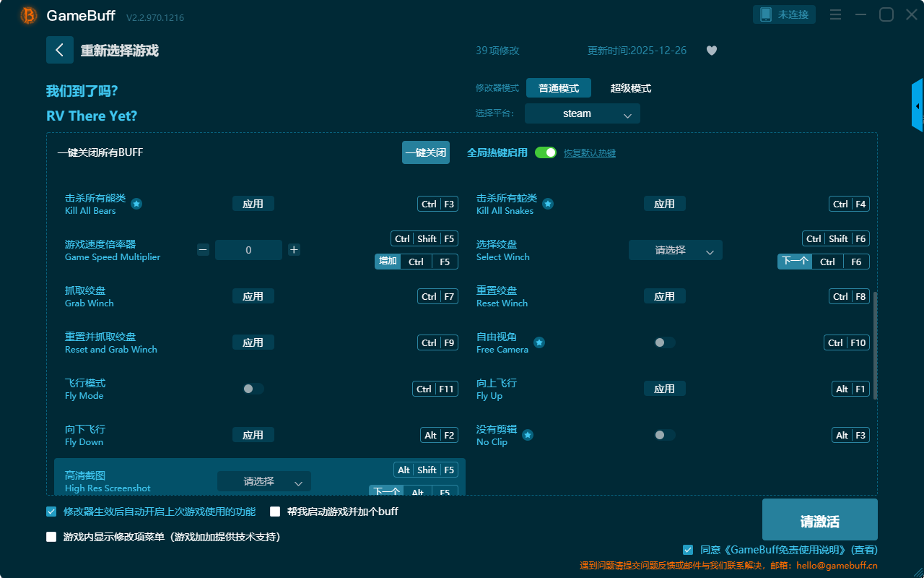Expand the blue side panel arrow
Screen dimensions: 924x578
click(x=918, y=106)
